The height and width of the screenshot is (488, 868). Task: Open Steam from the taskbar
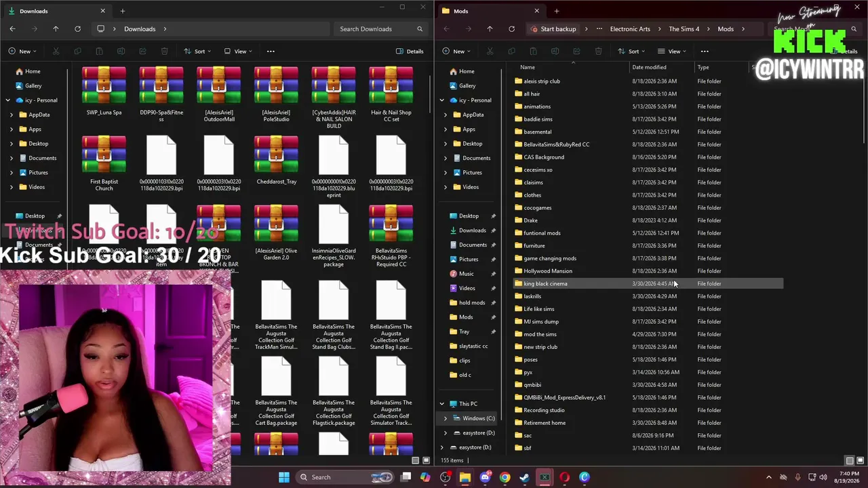click(x=524, y=477)
